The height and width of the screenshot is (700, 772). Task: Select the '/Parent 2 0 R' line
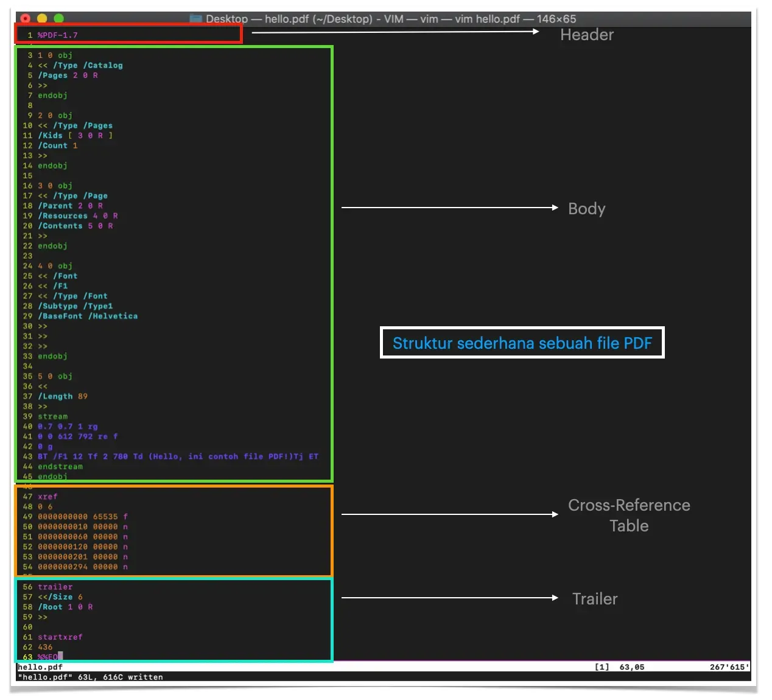[x=70, y=206]
